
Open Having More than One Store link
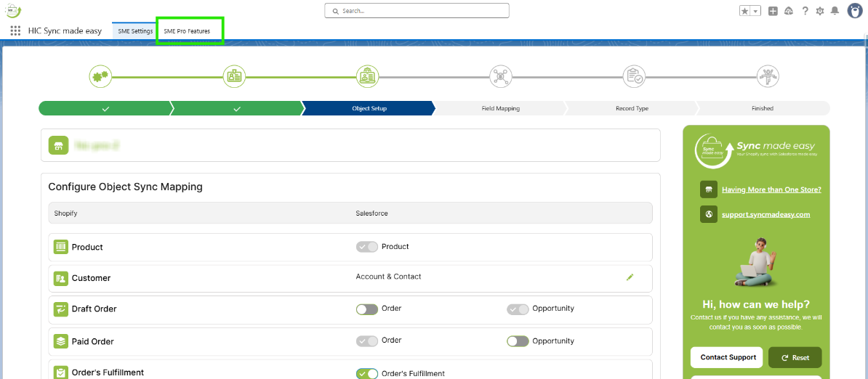tap(771, 189)
